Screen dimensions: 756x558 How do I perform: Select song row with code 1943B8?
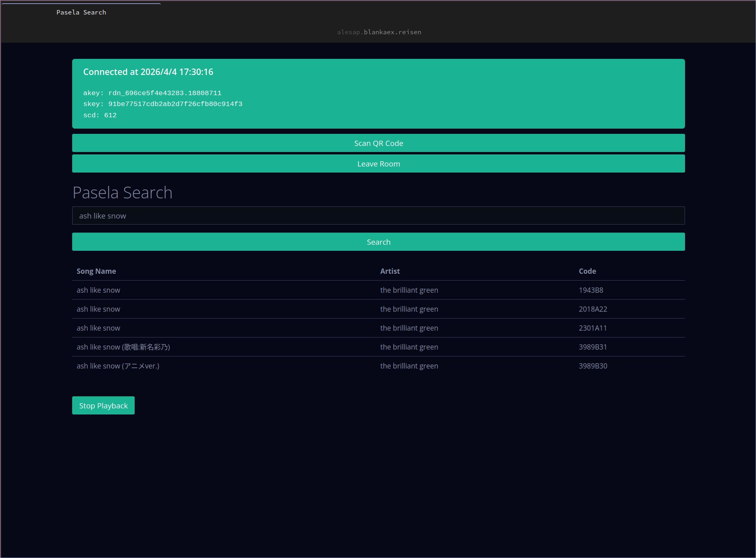98,290
